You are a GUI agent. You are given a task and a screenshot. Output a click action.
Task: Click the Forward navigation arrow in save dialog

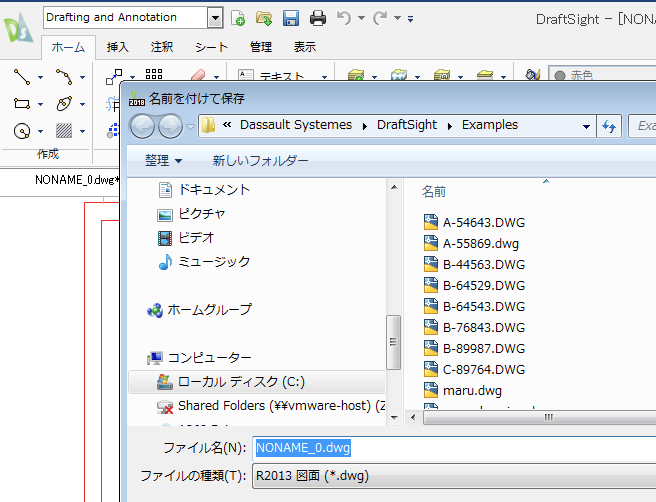point(170,126)
